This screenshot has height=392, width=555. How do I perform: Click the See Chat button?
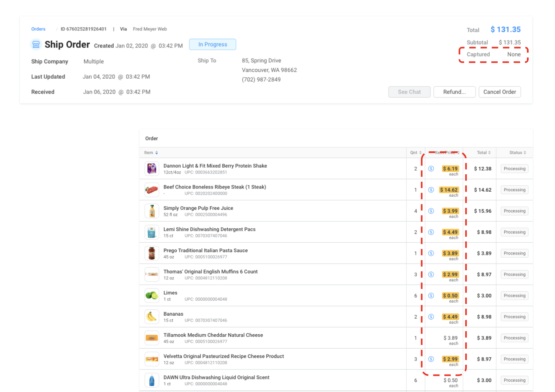click(409, 92)
